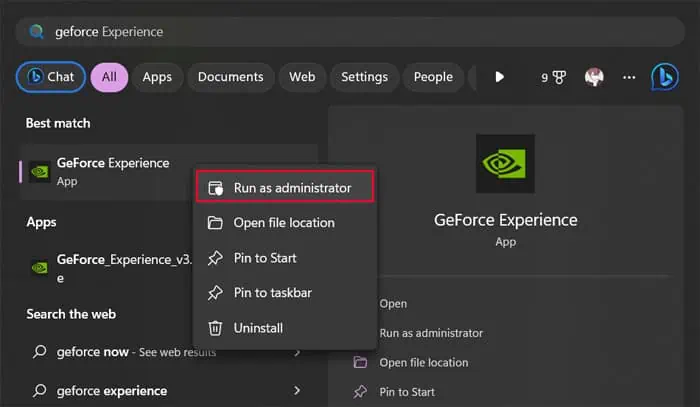Open geforce experience web search suggestion
This screenshot has width=700, height=407.
point(169,390)
